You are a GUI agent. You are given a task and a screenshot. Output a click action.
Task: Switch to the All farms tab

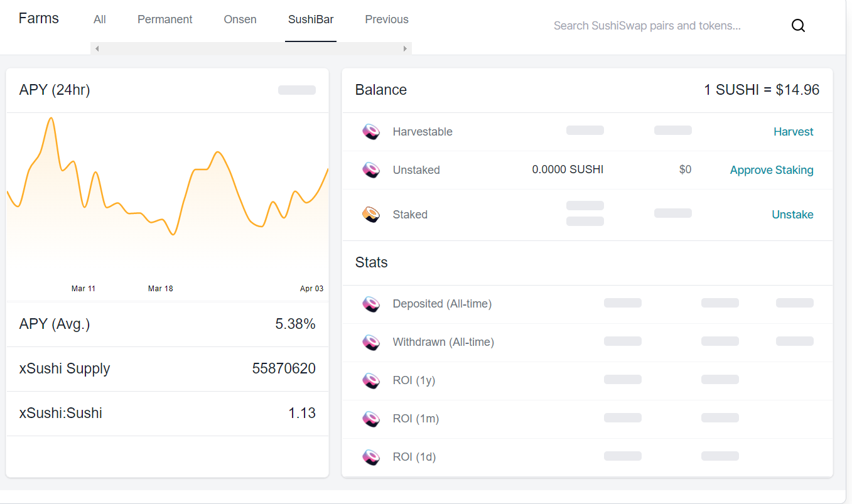pos(100,19)
